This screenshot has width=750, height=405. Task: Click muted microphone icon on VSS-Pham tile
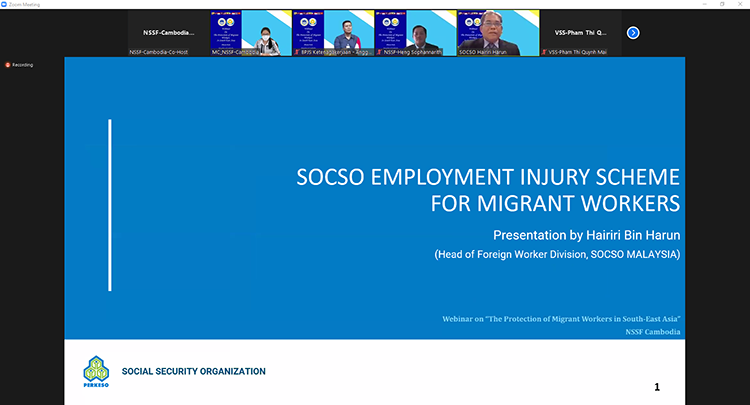point(544,52)
